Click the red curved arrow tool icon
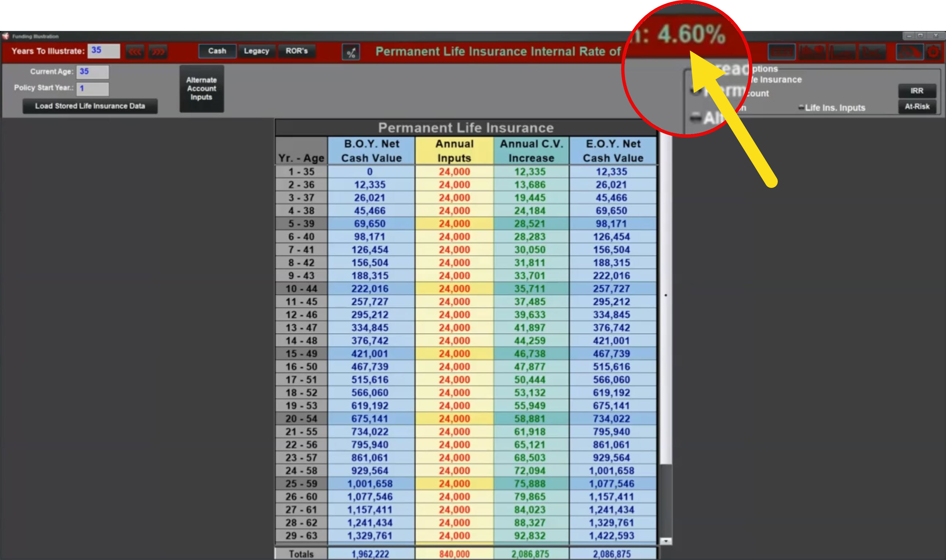The width and height of the screenshot is (946, 560). [909, 52]
